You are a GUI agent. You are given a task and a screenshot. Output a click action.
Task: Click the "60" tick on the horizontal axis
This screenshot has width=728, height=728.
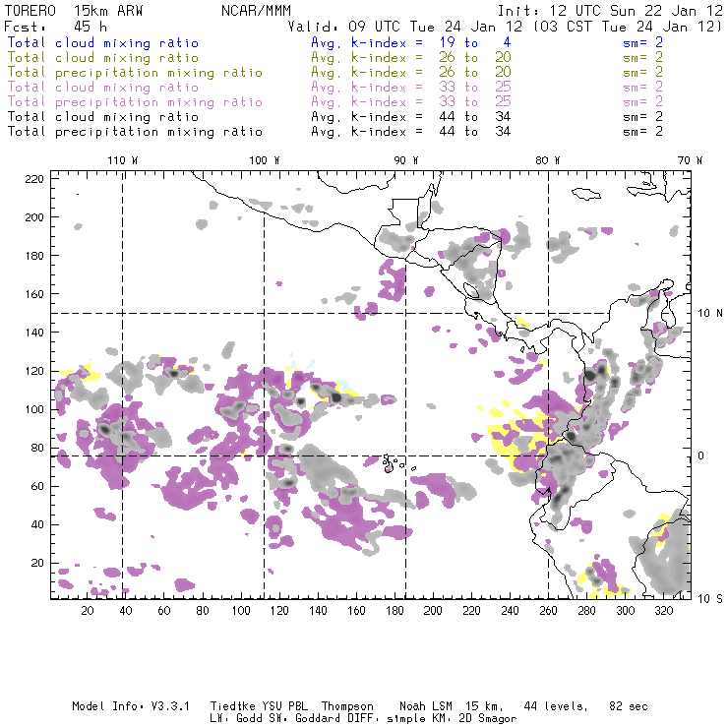coord(164,611)
